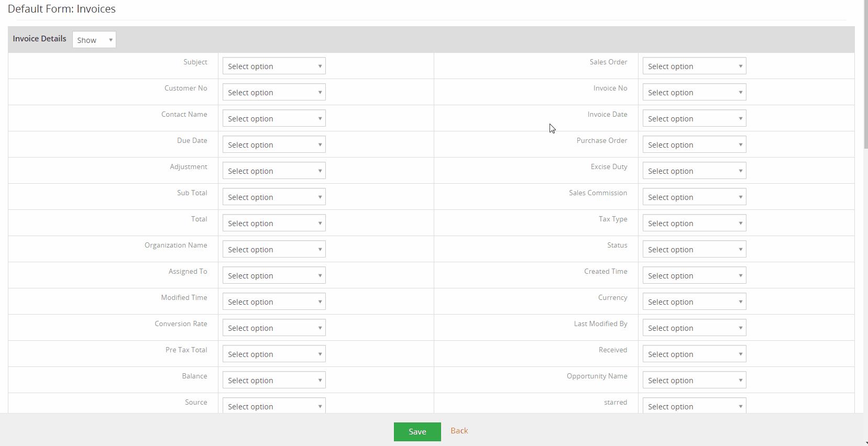Open the Invoice Details Show dropdown
The width and height of the screenshot is (868, 446).
[94, 40]
